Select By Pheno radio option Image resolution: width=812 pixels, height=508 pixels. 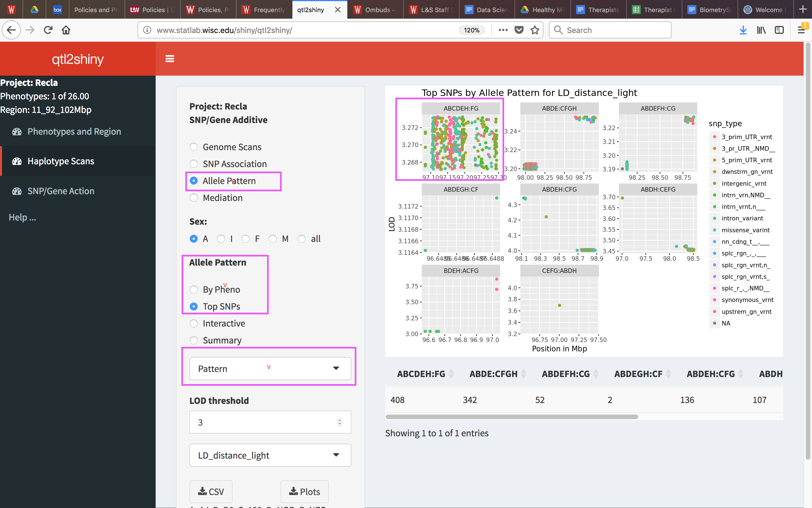tap(194, 289)
